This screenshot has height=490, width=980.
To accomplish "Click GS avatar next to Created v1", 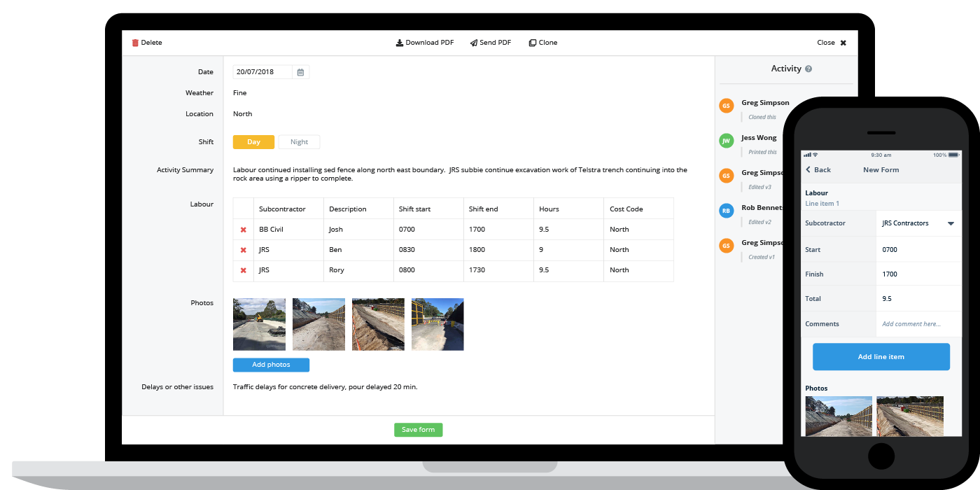I will tap(727, 246).
